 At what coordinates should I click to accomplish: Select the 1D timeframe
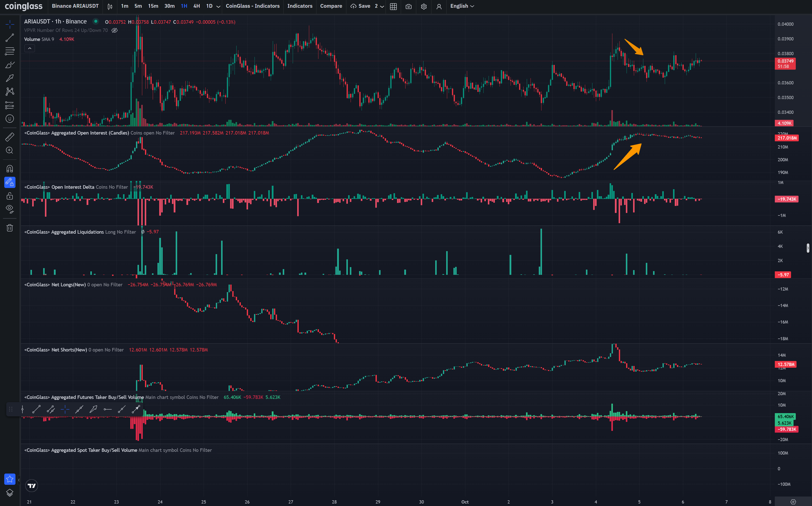[x=209, y=6]
